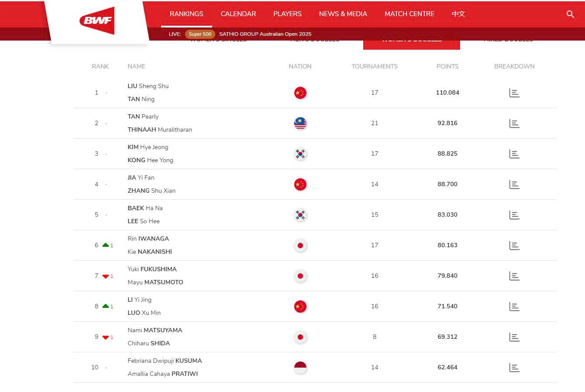The width and height of the screenshot is (585, 392).
Task: Open points breakdown for Liu Sheng Shu
Action: click(x=514, y=93)
